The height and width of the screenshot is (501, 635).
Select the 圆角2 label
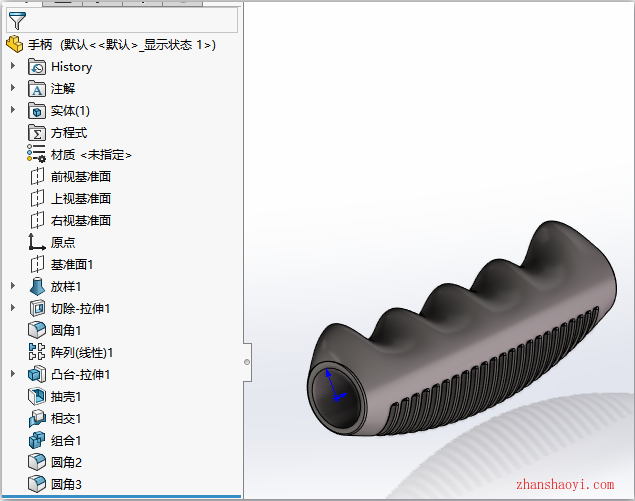(66, 462)
